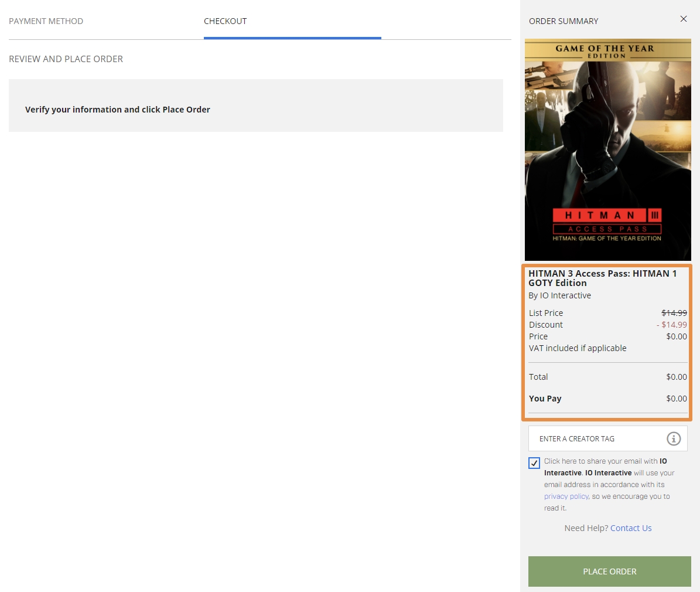Open the privacy policy link
Screen dimensions: 700x592
566,496
